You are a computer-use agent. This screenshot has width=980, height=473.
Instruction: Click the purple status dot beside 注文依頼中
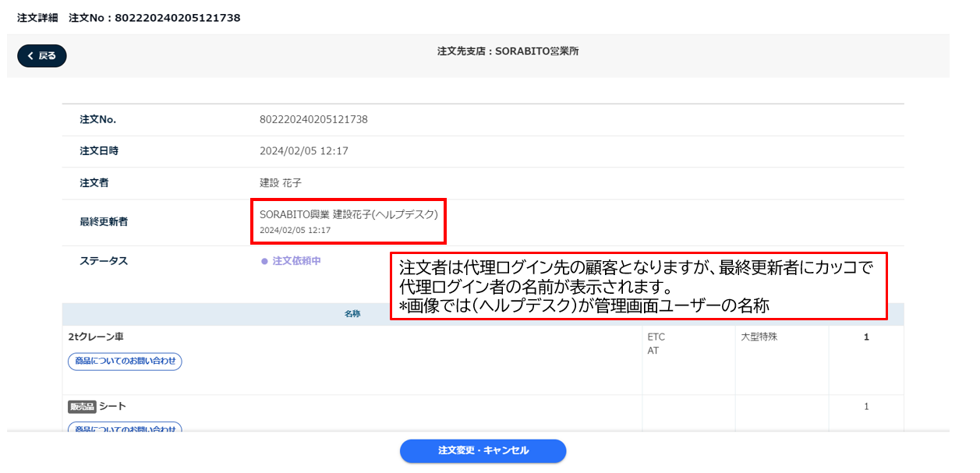(x=264, y=261)
